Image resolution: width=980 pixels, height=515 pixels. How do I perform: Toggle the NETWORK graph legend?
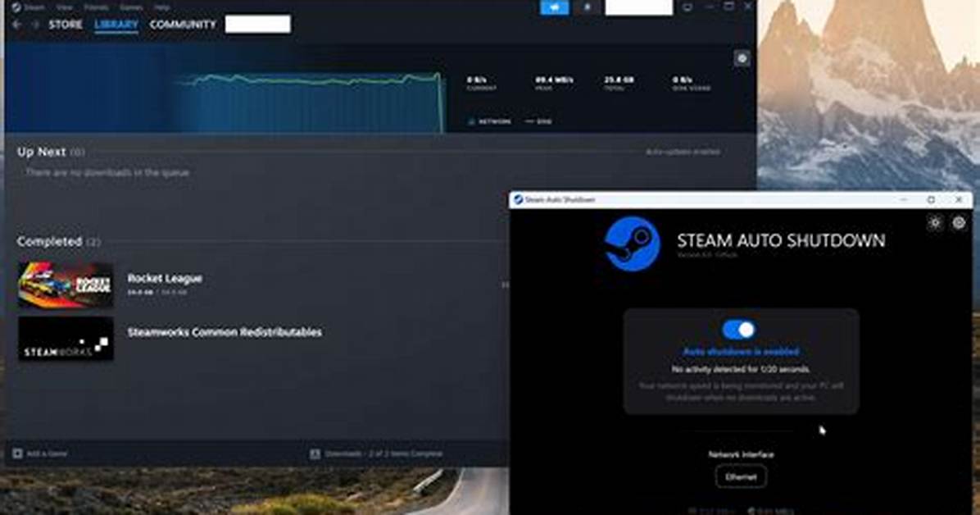[x=490, y=121]
